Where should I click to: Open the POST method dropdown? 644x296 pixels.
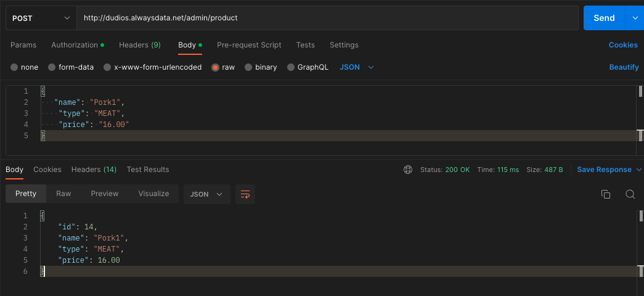click(41, 18)
